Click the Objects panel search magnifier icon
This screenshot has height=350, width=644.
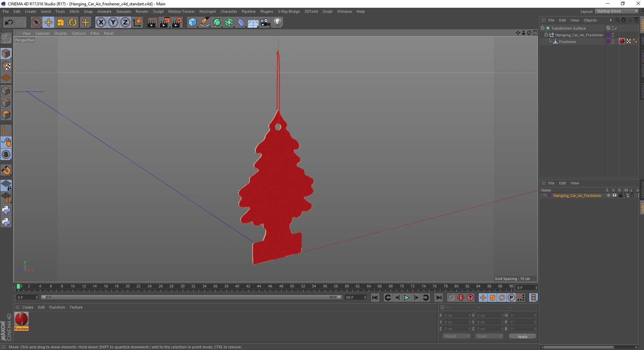click(x=617, y=20)
